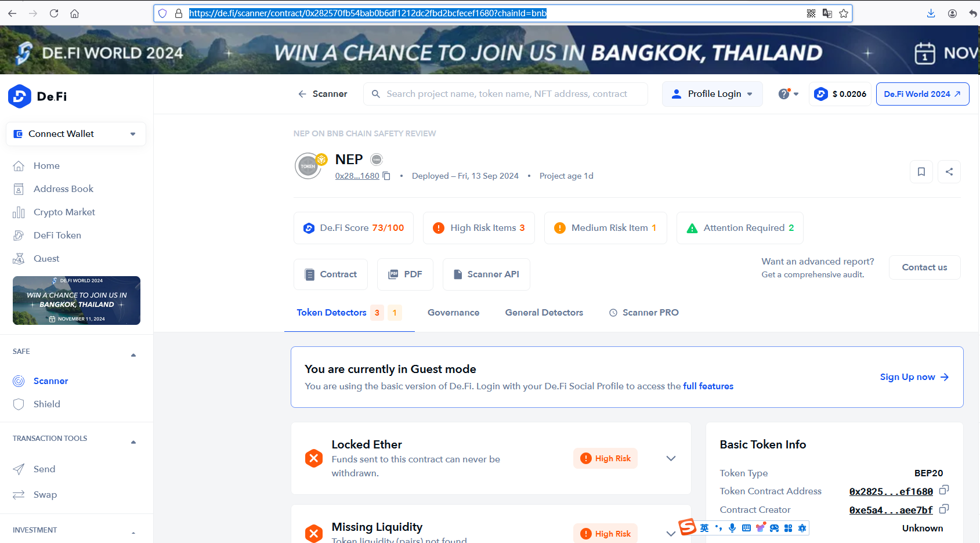Click the search project name field
Image resolution: width=980 pixels, height=543 pixels.
point(505,94)
